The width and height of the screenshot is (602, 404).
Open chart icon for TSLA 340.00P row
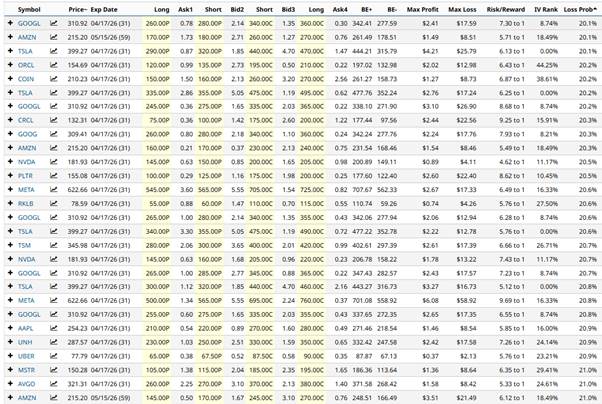[54, 232]
